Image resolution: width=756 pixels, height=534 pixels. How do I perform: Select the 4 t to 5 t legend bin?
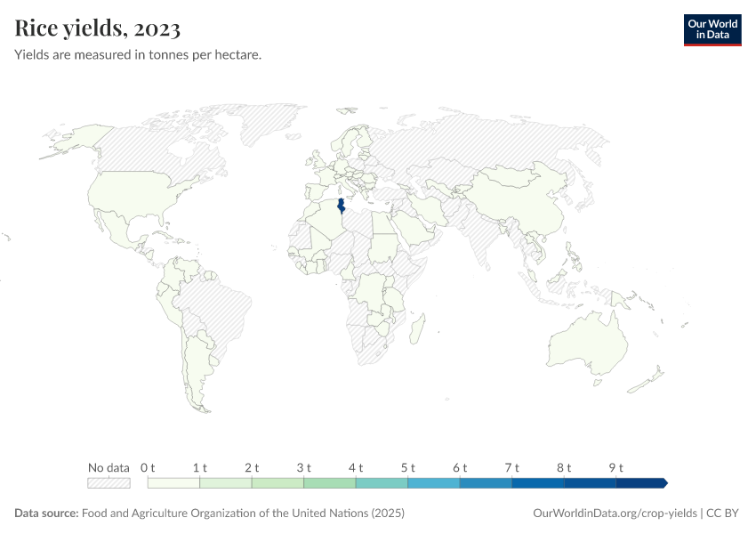382,483
